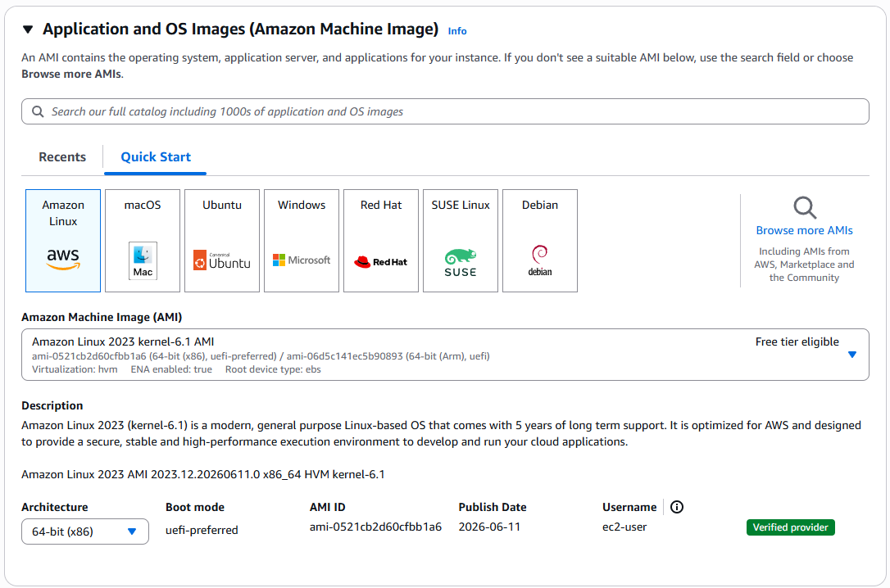The height and width of the screenshot is (588, 890).
Task: Pick the Windows Microsoft tile
Action: pos(302,241)
